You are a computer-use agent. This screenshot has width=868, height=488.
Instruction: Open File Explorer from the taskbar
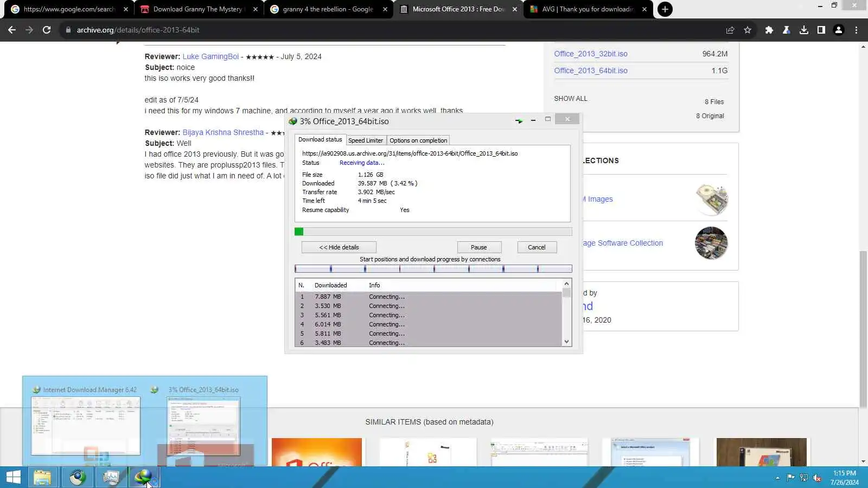pos(42,477)
